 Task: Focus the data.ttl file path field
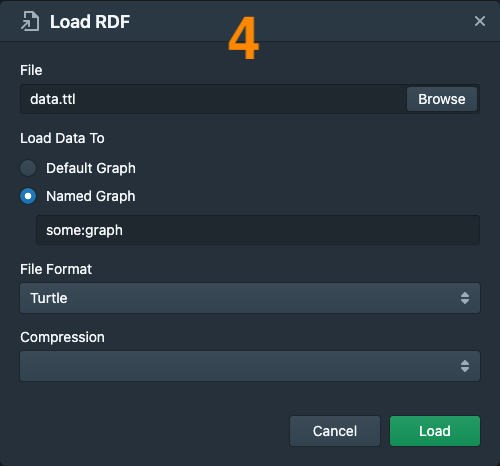coord(213,99)
